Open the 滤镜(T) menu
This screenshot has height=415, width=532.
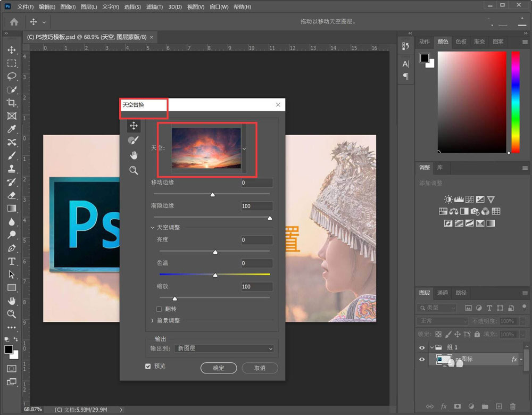coord(154,7)
